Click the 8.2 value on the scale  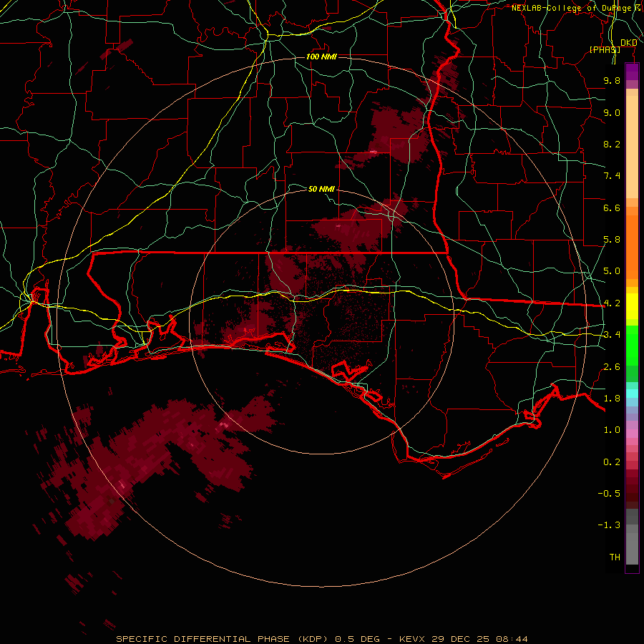pos(612,144)
